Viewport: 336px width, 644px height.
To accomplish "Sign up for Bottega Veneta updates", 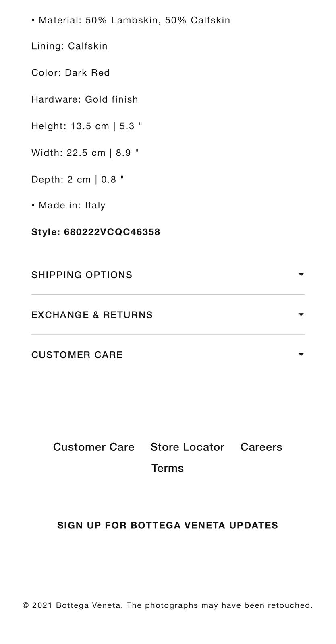I will 168,525.
